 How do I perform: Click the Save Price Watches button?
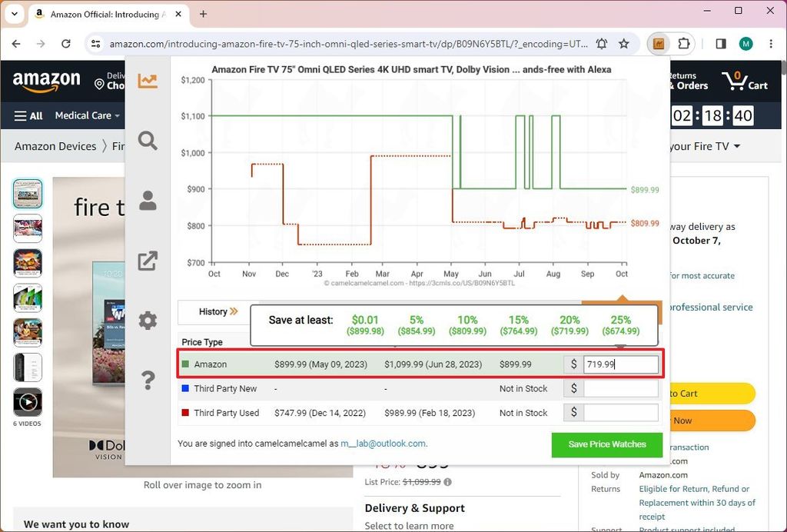[x=606, y=444]
